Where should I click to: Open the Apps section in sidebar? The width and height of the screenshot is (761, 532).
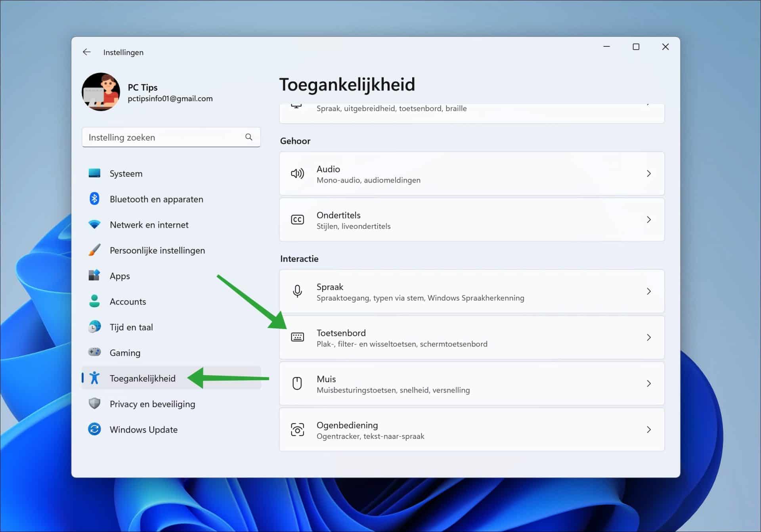point(119,276)
